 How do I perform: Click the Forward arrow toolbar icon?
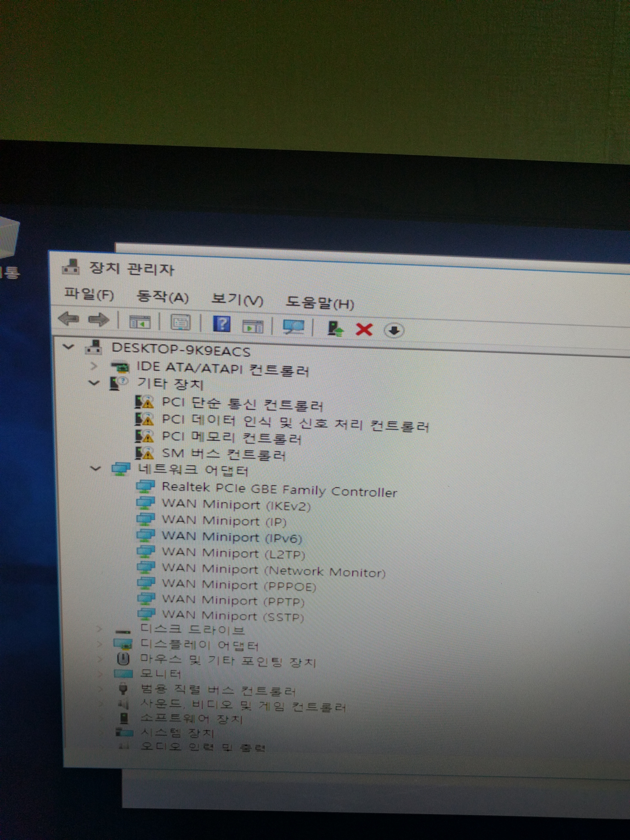[98, 320]
